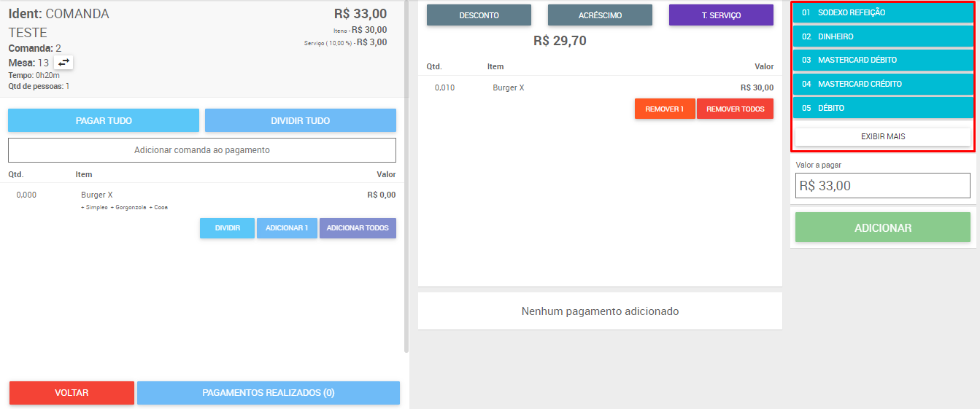Select Mastercard Débito payment option

[x=883, y=60]
